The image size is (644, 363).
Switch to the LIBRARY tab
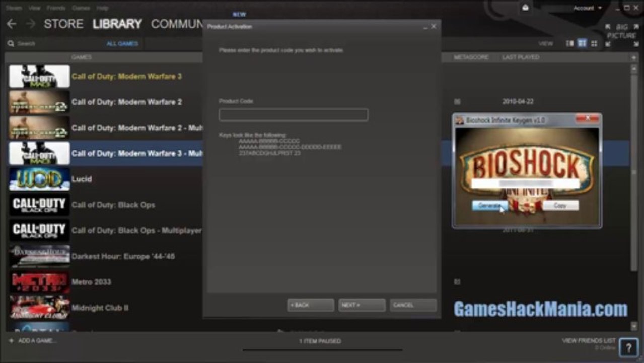pyautogui.click(x=117, y=24)
